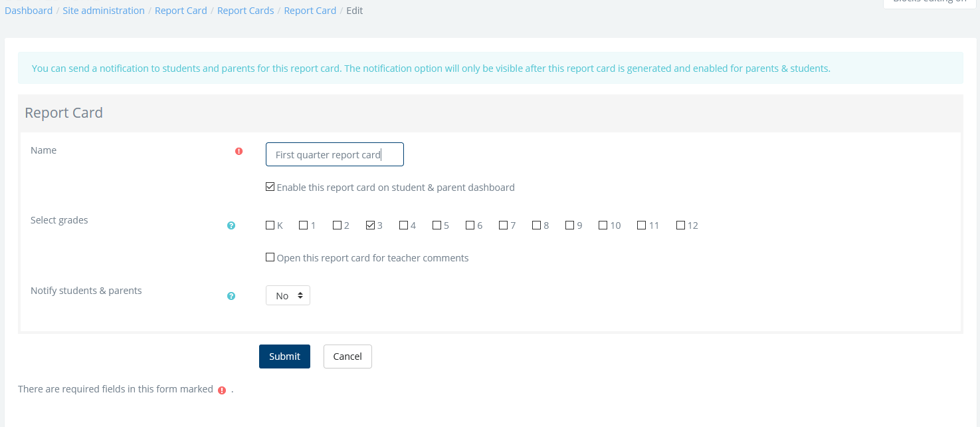
Task: Check the grade 10 checkbox
Action: point(603,225)
